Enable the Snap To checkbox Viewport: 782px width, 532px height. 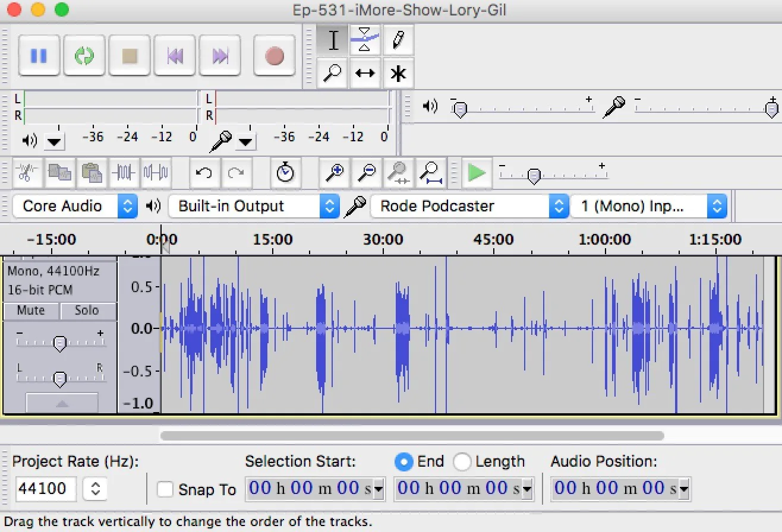click(165, 489)
